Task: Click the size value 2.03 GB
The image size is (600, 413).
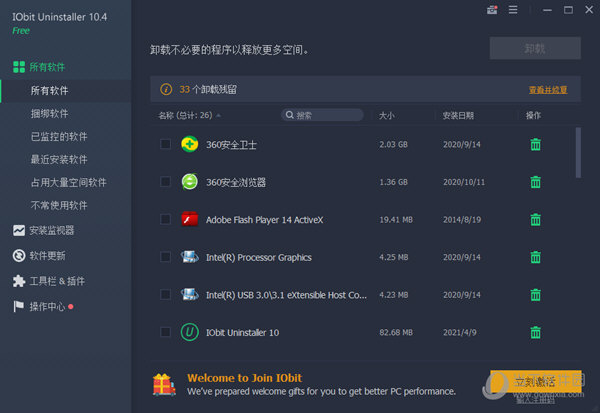Action: (393, 145)
